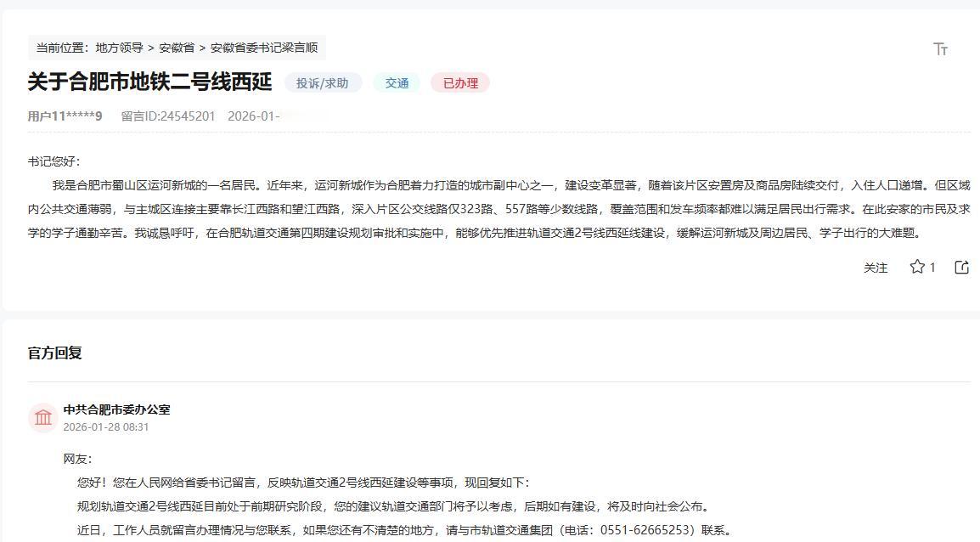980x542 pixels.
Task: Click the star icon to like this message
Action: coord(916,267)
